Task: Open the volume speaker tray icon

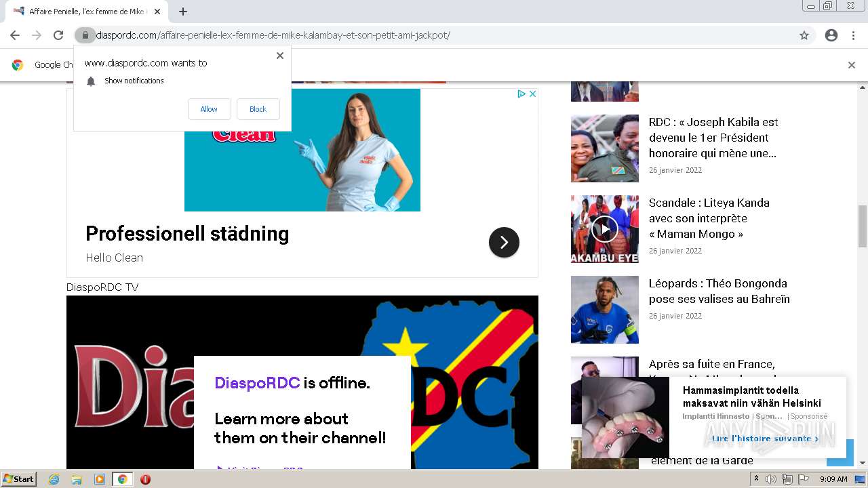Action: point(771,479)
